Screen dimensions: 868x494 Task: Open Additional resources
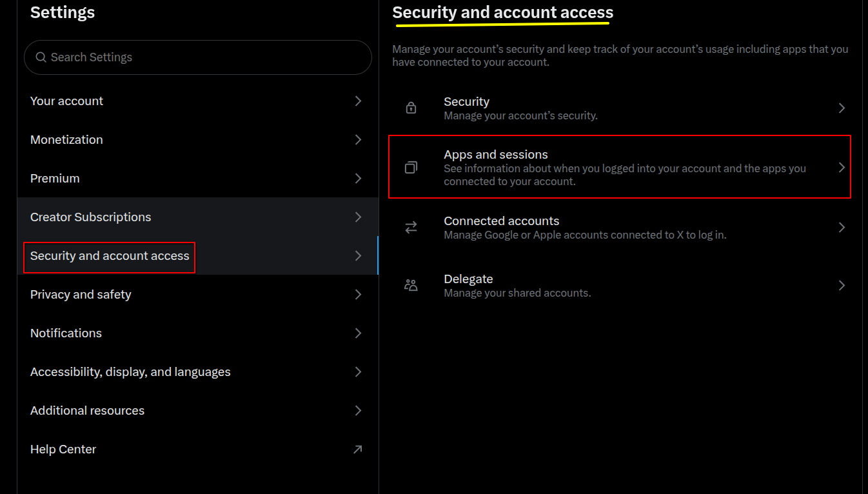tap(87, 410)
